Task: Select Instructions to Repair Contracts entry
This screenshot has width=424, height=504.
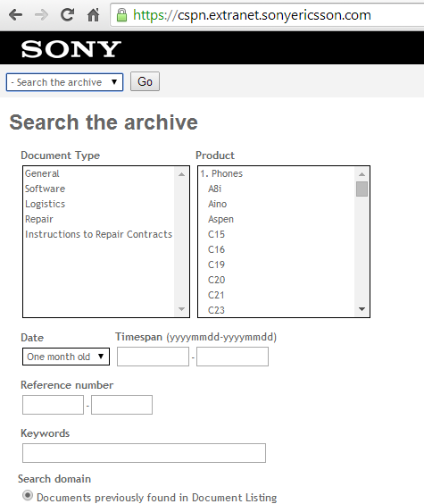Action: tap(99, 234)
